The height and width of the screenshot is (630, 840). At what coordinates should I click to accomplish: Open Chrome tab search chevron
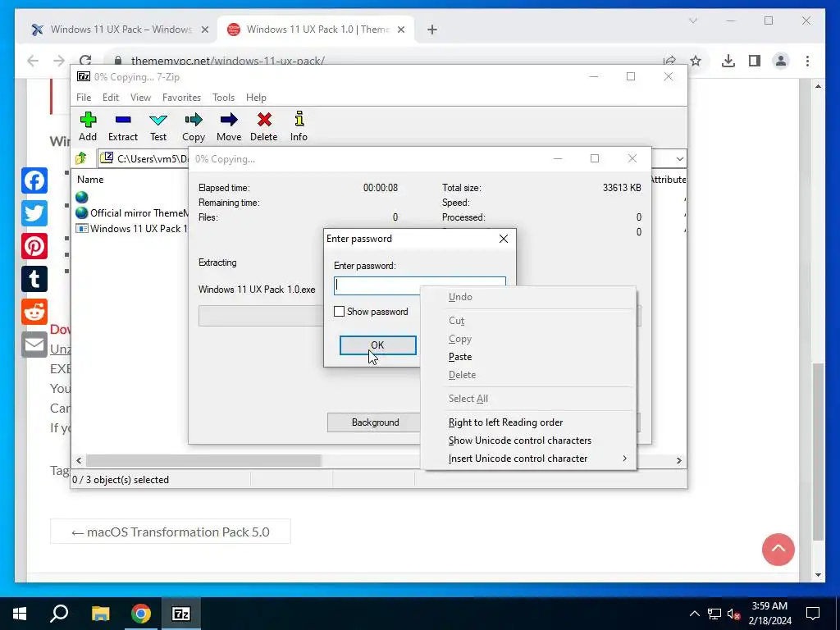click(x=693, y=21)
